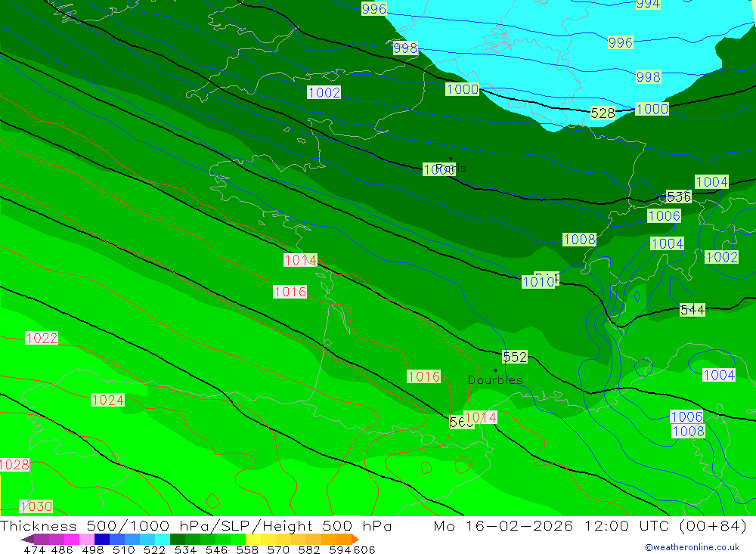This screenshot has width=756, height=554.
Task: Click the legend value 474
Action: [34, 550]
